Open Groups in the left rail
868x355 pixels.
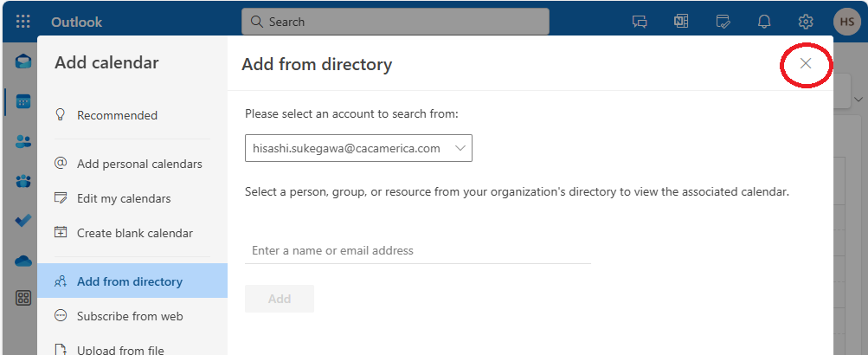coord(23,181)
